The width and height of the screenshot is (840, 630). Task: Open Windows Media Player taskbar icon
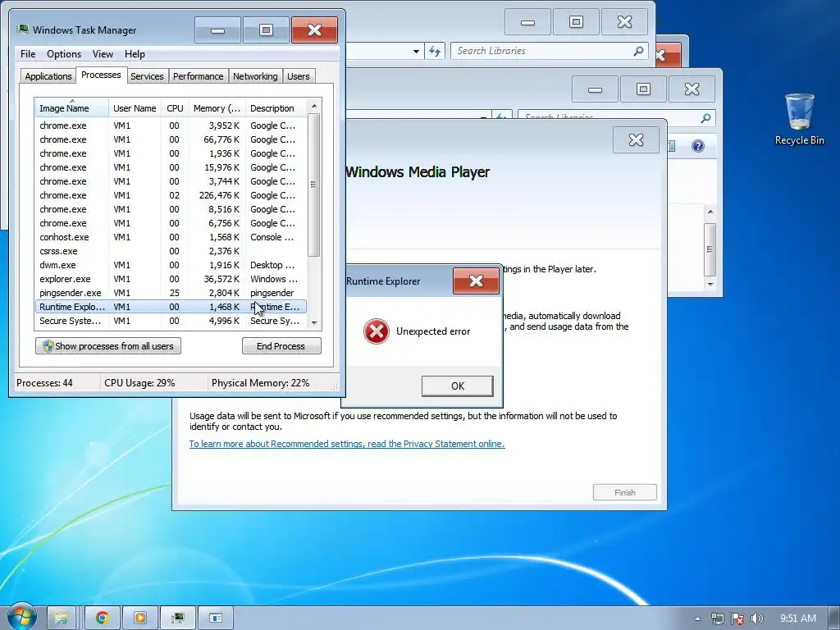(x=139, y=618)
